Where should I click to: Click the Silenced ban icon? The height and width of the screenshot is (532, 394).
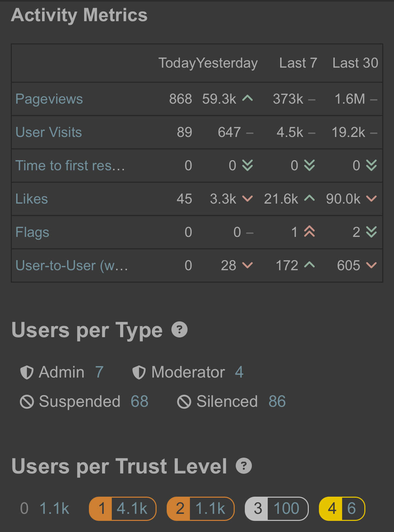tap(184, 402)
